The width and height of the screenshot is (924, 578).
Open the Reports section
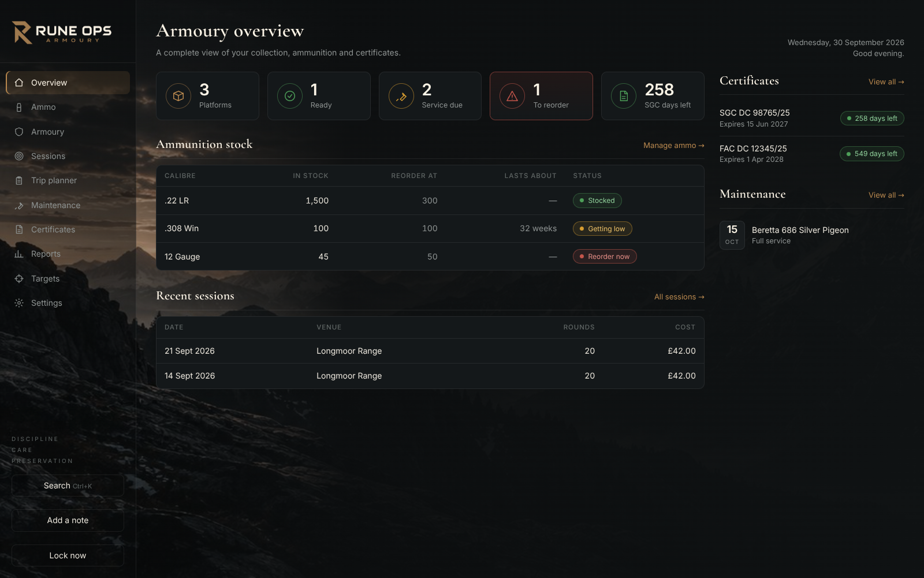coord(68,254)
